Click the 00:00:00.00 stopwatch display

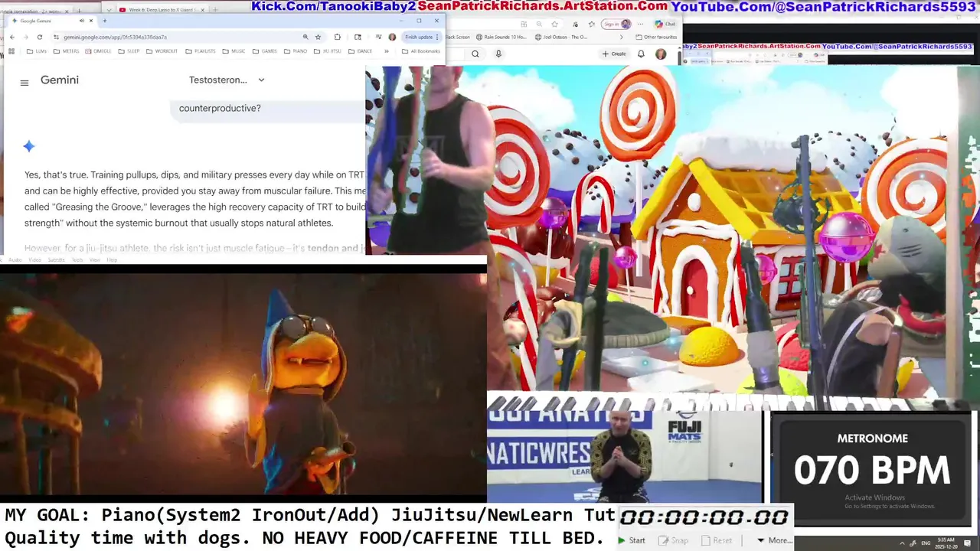coord(704,518)
